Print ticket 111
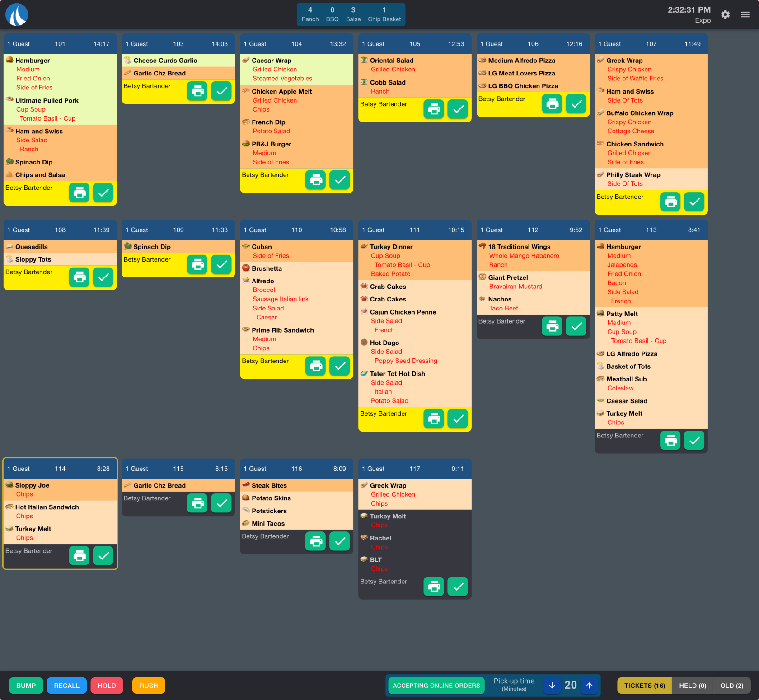 pyautogui.click(x=434, y=418)
